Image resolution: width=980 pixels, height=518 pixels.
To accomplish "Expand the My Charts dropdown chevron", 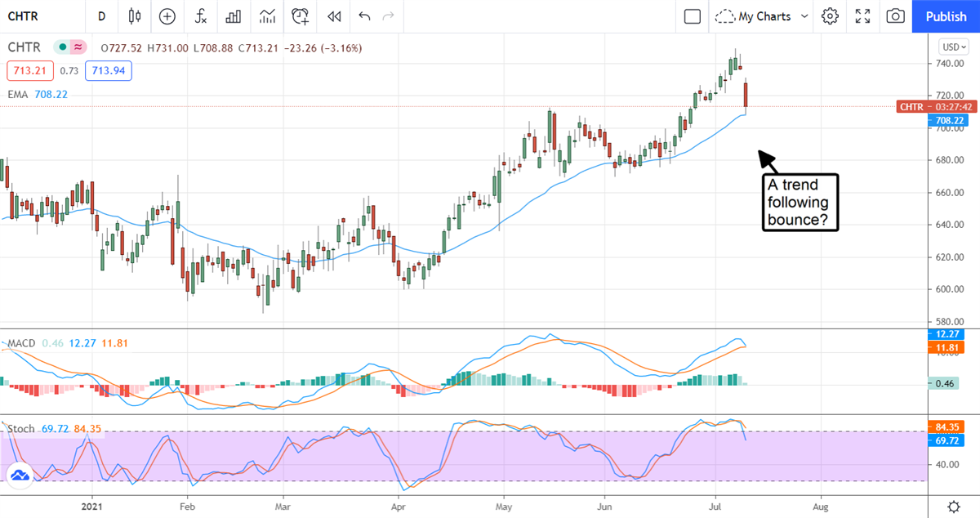I will [x=804, y=16].
